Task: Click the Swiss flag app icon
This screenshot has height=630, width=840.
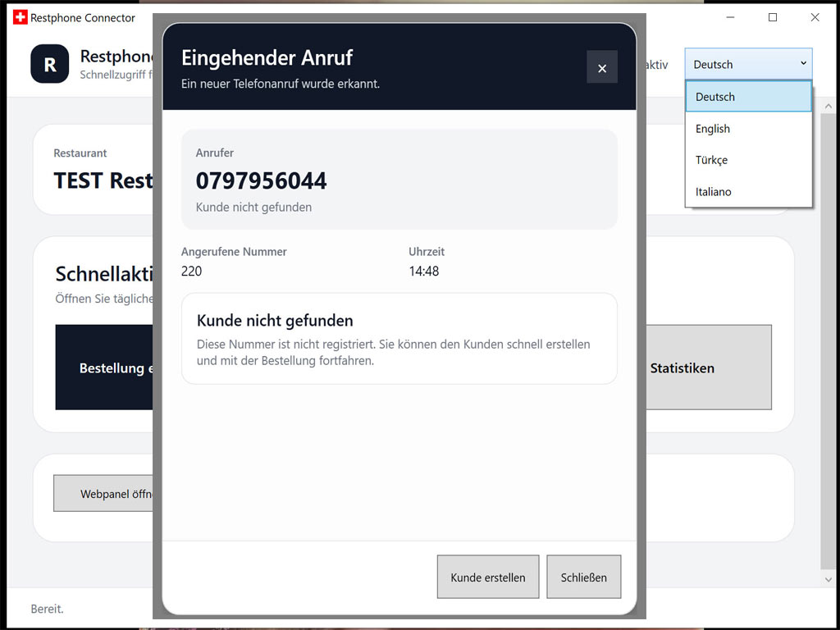Action: tap(20, 18)
